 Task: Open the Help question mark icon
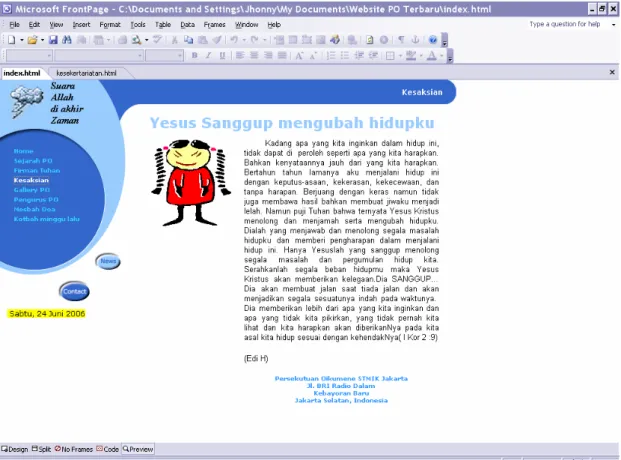pyautogui.click(x=432, y=40)
